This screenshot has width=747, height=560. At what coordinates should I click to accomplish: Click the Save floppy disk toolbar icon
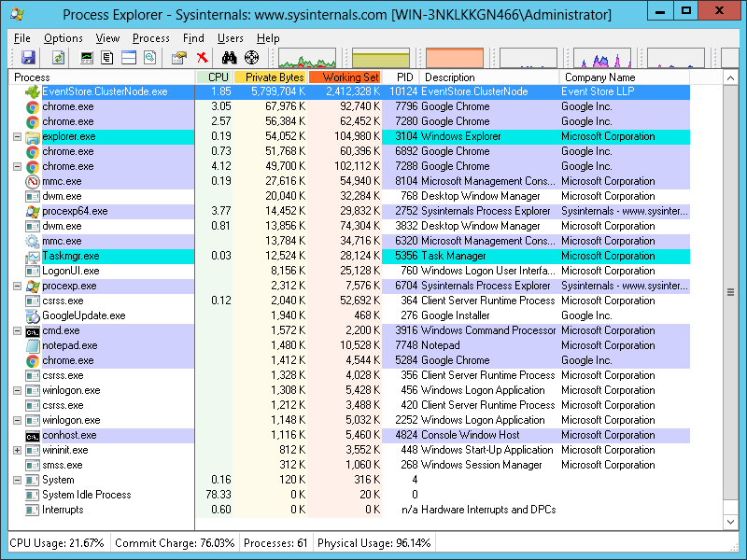[x=29, y=58]
